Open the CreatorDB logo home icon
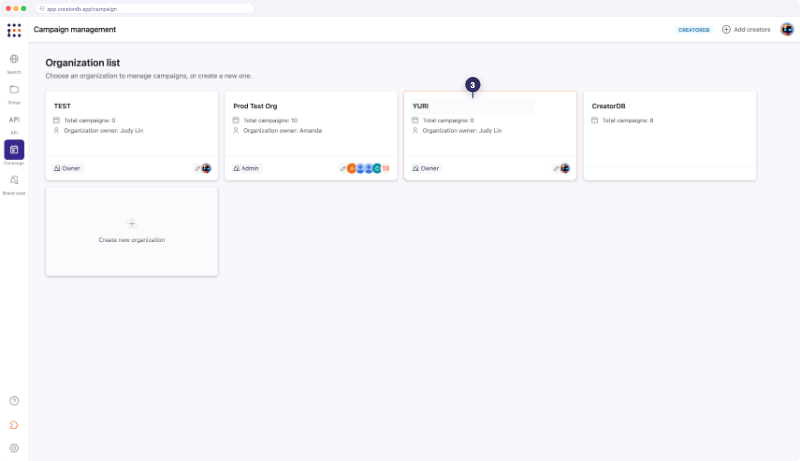Viewport: 800px width, 461px height. (x=14, y=30)
